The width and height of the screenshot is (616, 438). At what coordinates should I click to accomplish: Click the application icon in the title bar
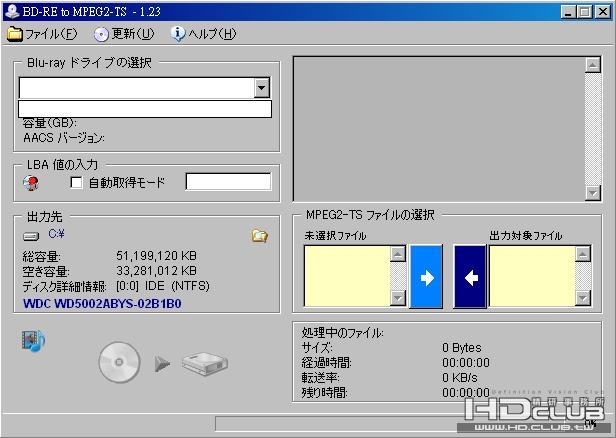(x=13, y=11)
